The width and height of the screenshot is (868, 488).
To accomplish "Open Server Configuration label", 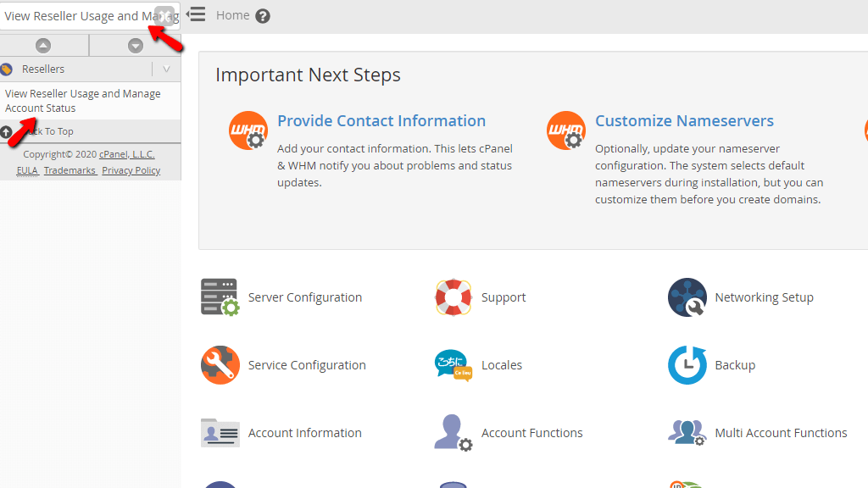I will 305,297.
